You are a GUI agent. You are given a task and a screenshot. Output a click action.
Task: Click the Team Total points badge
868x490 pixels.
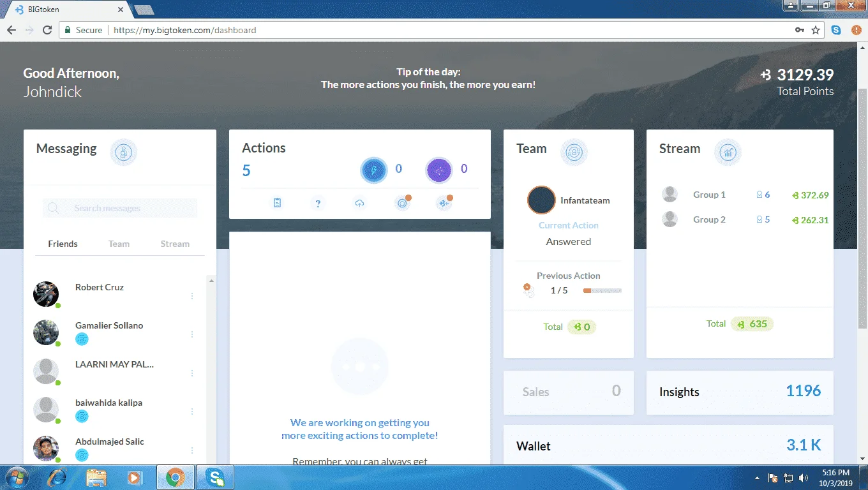coord(581,327)
